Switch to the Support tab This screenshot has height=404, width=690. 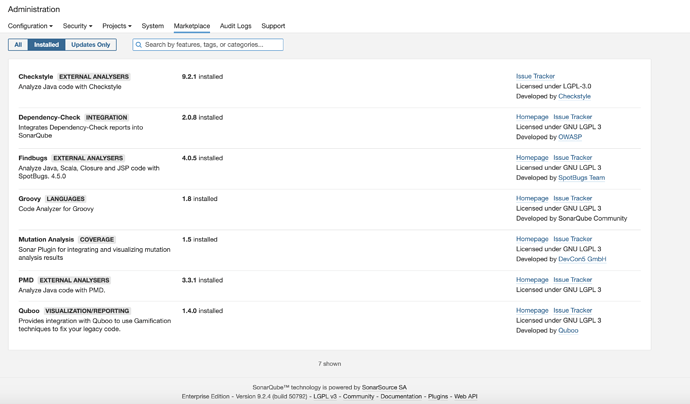pyautogui.click(x=273, y=26)
